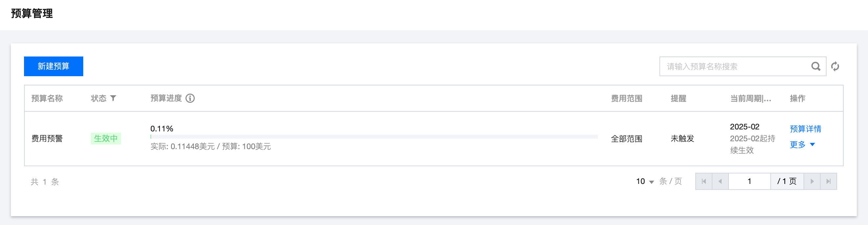Screen dimensions: 868x225
Task: Click the page number input box
Action: (x=749, y=181)
